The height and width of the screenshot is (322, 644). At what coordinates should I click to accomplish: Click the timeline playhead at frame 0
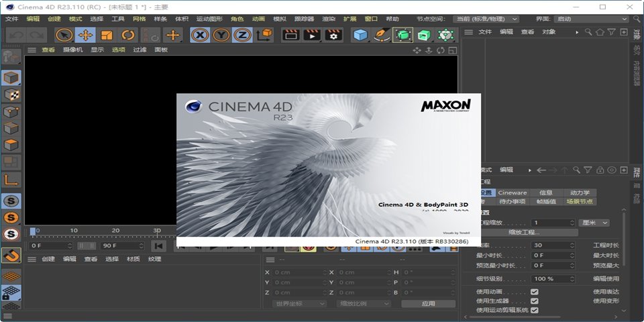click(33, 231)
